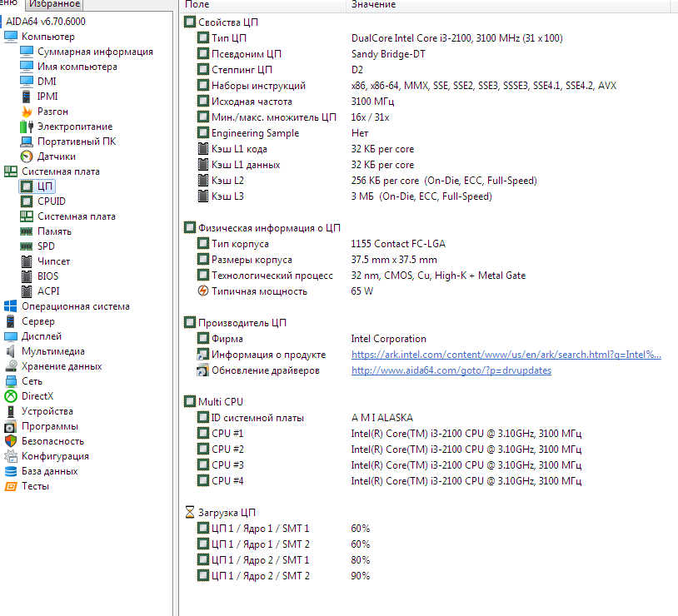678x616 pixels.
Task: Click the Сеть network icon
Action: click(x=10, y=381)
